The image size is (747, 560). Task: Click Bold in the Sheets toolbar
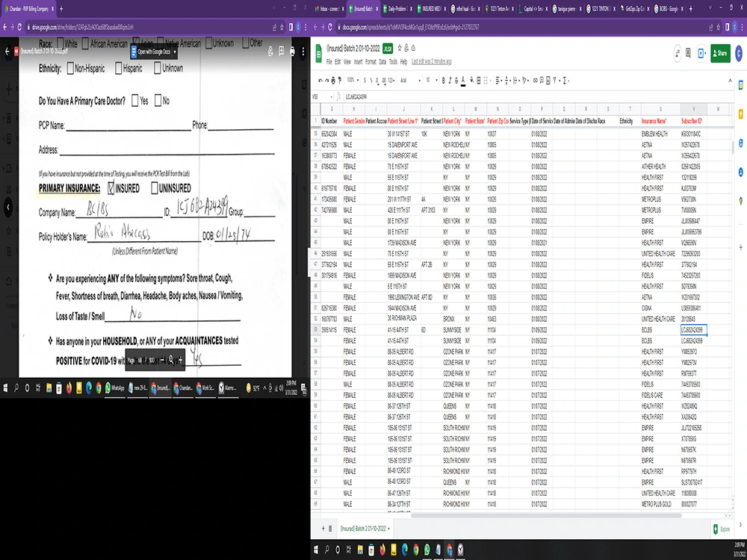pyautogui.click(x=444, y=81)
